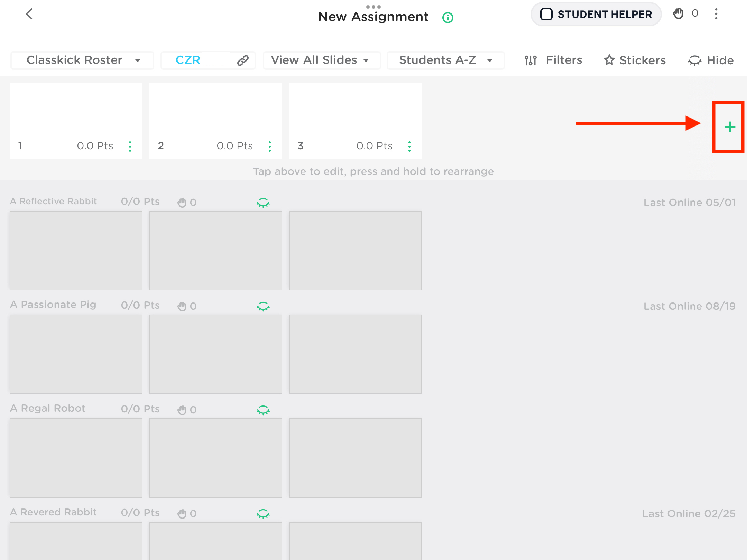
Task: Toggle visibility for A Revered Rabbit
Action: click(x=263, y=514)
